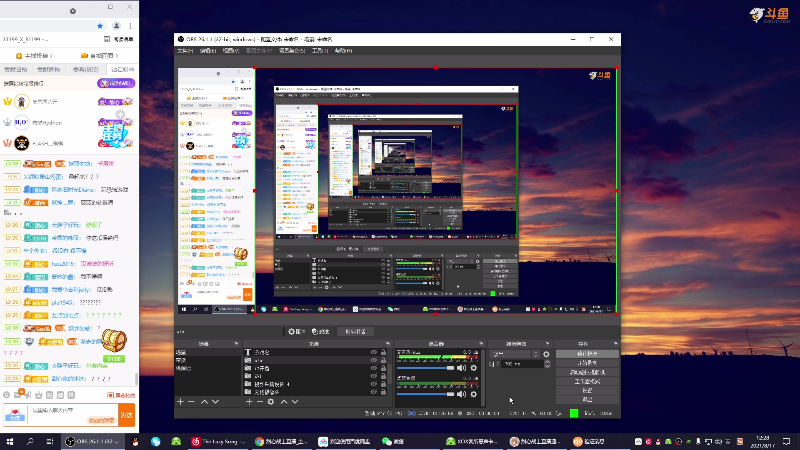The image size is (800, 450).
Task: Click recording button in Controls dock
Action: click(587, 363)
